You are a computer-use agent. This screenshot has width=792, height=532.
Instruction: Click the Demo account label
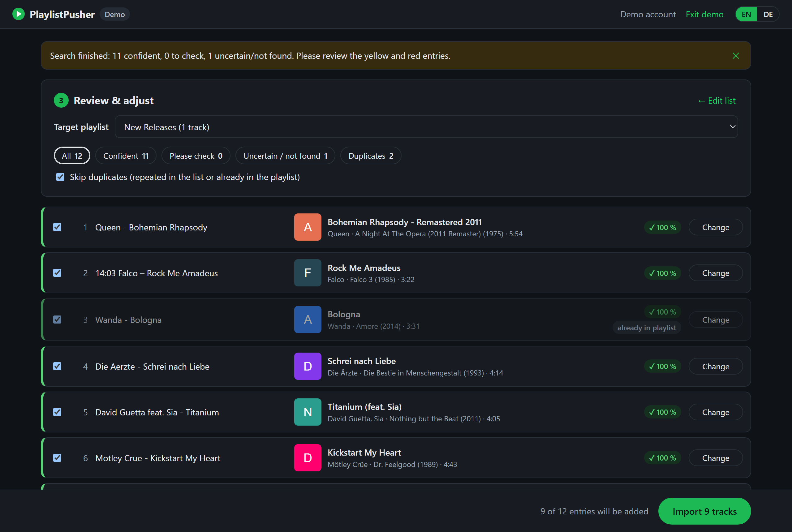click(x=648, y=14)
